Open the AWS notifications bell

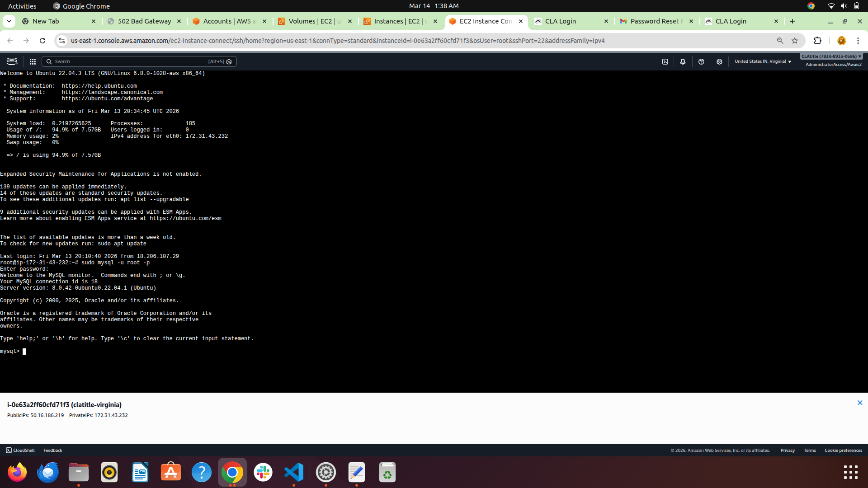point(683,61)
